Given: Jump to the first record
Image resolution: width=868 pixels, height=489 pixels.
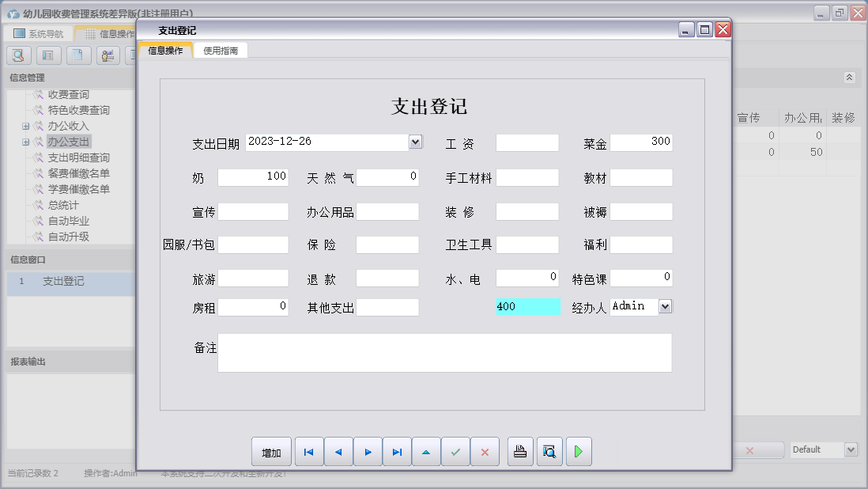Looking at the screenshot, I should coord(308,451).
